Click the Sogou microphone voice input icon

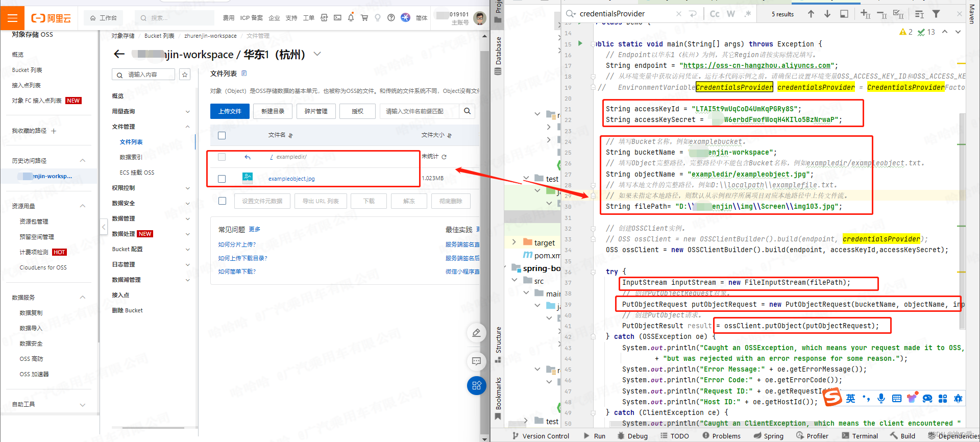coord(881,398)
